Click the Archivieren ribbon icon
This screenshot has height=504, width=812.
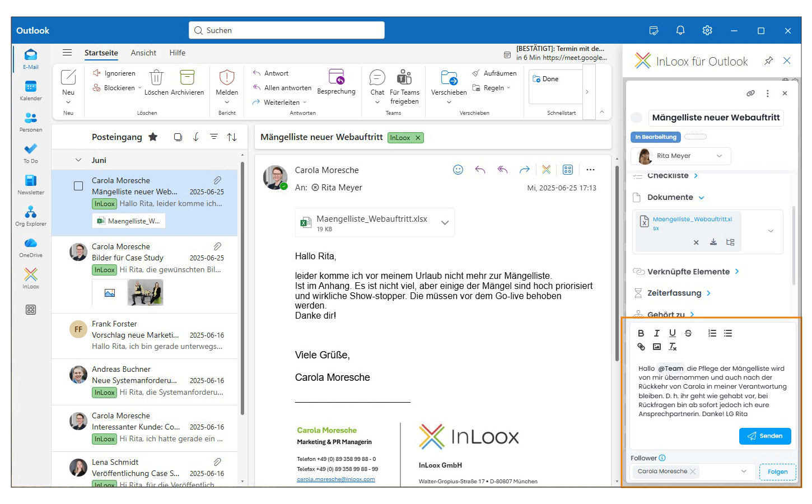[x=187, y=77]
